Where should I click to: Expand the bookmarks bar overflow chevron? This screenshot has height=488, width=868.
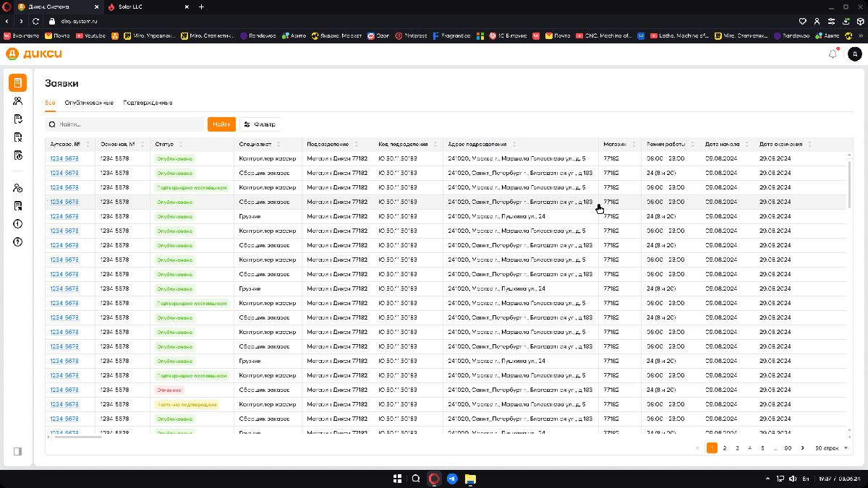tap(861, 35)
